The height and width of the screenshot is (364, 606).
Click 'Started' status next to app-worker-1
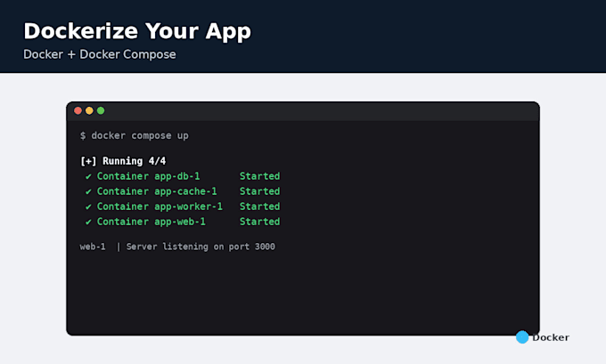(259, 206)
